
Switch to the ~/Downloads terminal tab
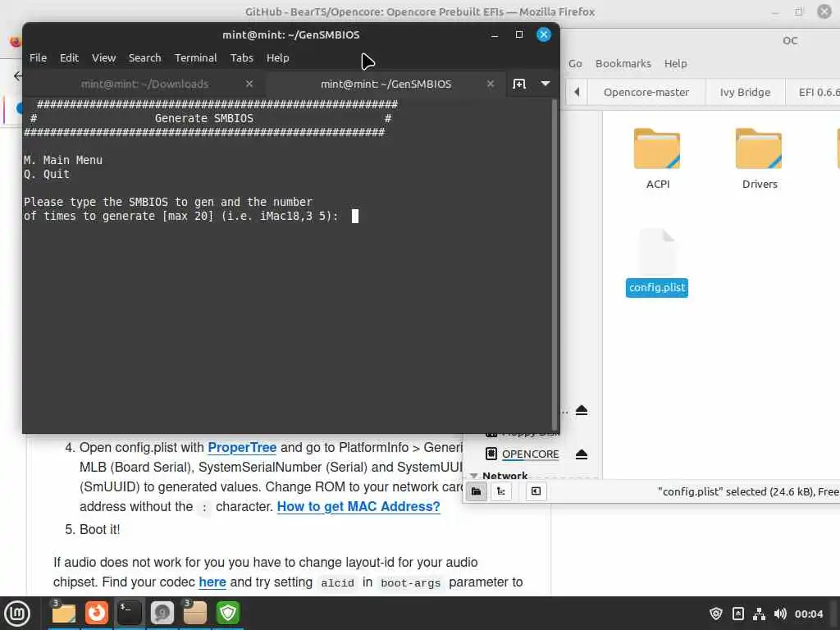pos(144,84)
